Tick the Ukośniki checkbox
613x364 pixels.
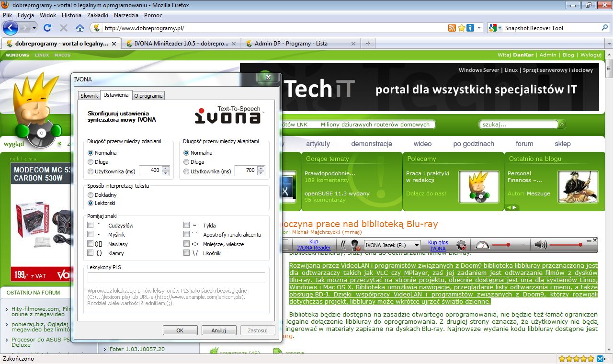click(x=187, y=253)
